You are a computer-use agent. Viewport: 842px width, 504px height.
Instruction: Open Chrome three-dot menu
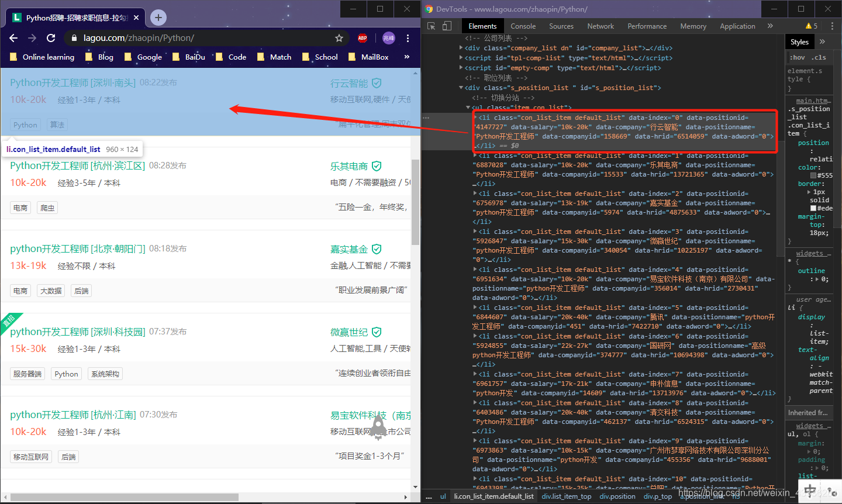point(408,38)
